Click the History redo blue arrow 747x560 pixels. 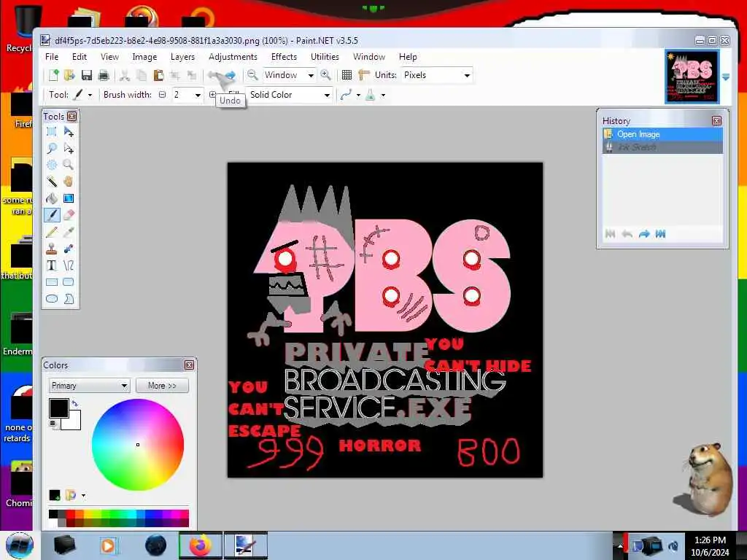point(644,234)
